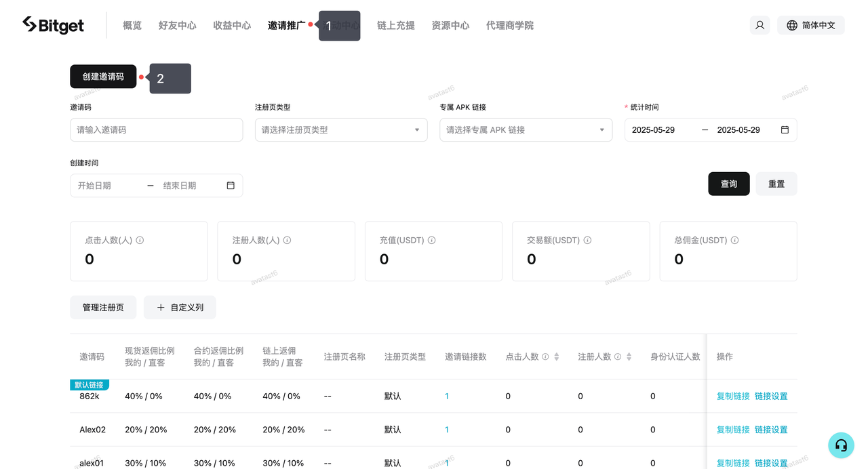The height and width of the screenshot is (469, 868).
Task: Click 复制链接 for invite code 862k
Action: point(732,396)
